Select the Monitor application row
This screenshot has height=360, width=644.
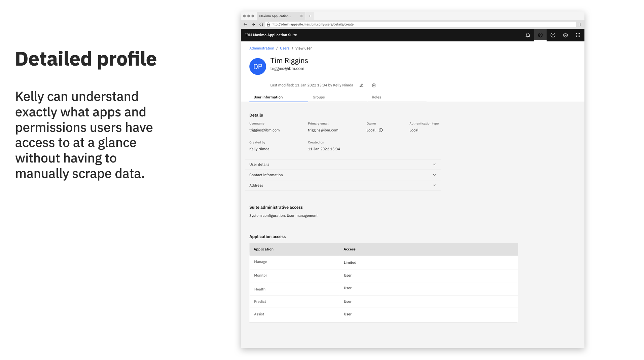pyautogui.click(x=383, y=276)
